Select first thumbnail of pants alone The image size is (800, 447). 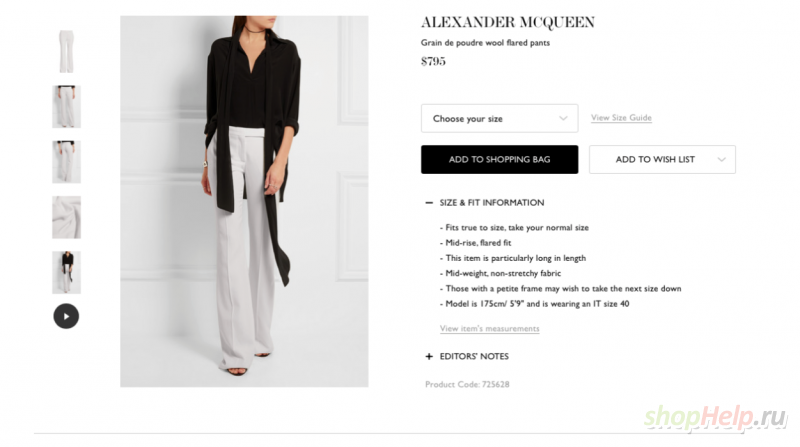(x=66, y=51)
